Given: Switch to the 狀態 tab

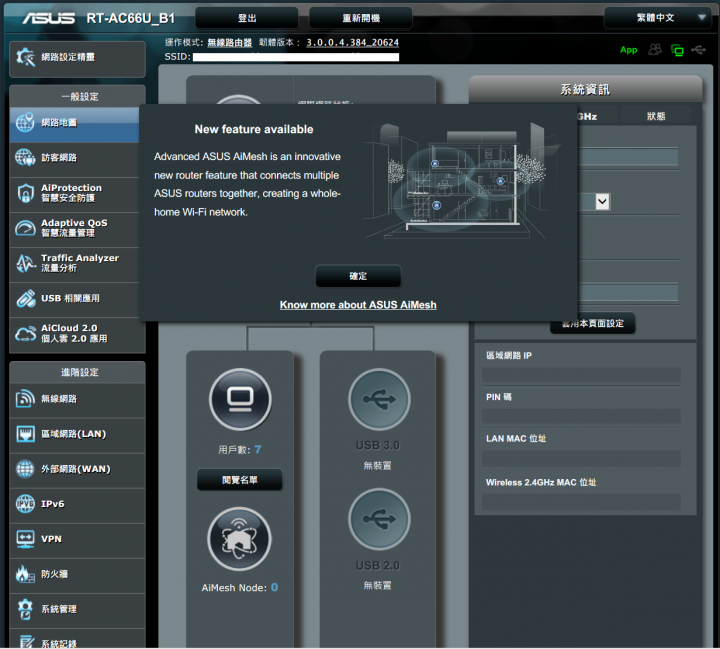Looking at the screenshot, I should [x=656, y=116].
